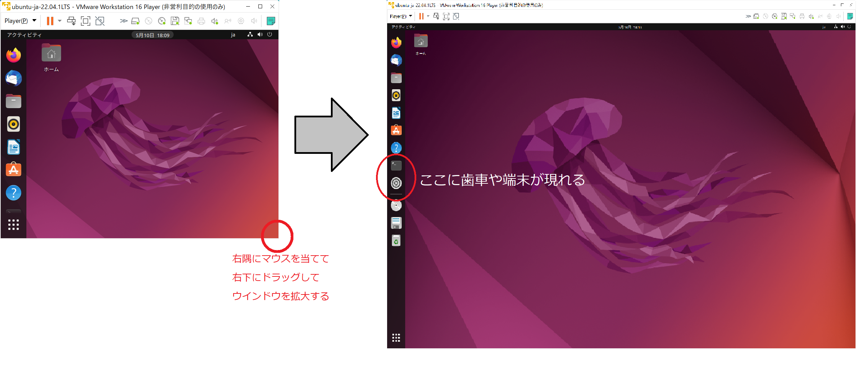Image resolution: width=868 pixels, height=382 pixels.
Task: Open the ホーム folder on left window desktop
Action: click(x=51, y=58)
